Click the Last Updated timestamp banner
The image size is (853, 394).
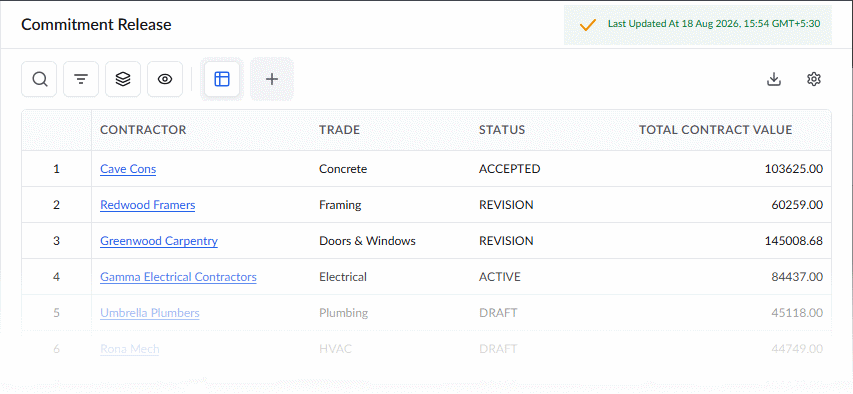coord(698,25)
